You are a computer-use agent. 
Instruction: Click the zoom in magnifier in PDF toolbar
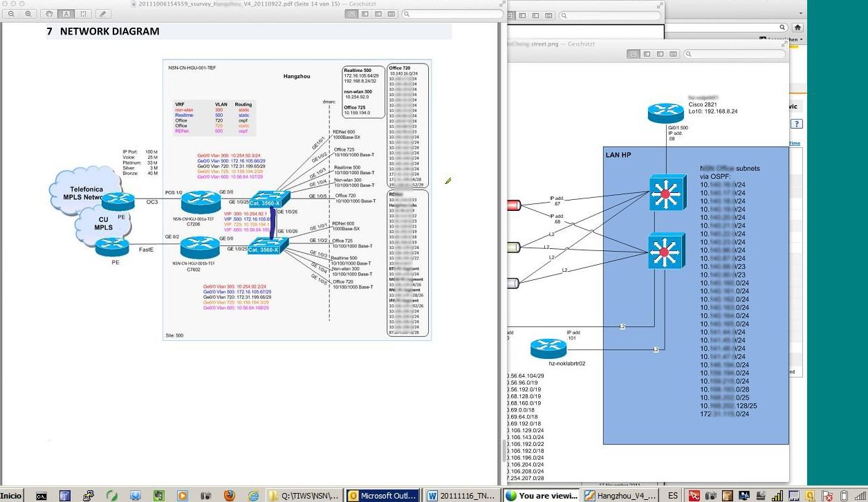28,14
